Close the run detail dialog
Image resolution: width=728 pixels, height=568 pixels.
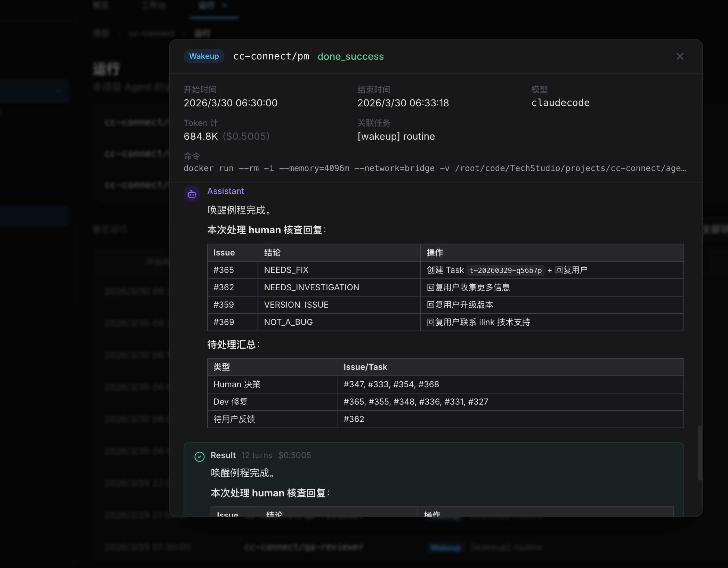[680, 56]
